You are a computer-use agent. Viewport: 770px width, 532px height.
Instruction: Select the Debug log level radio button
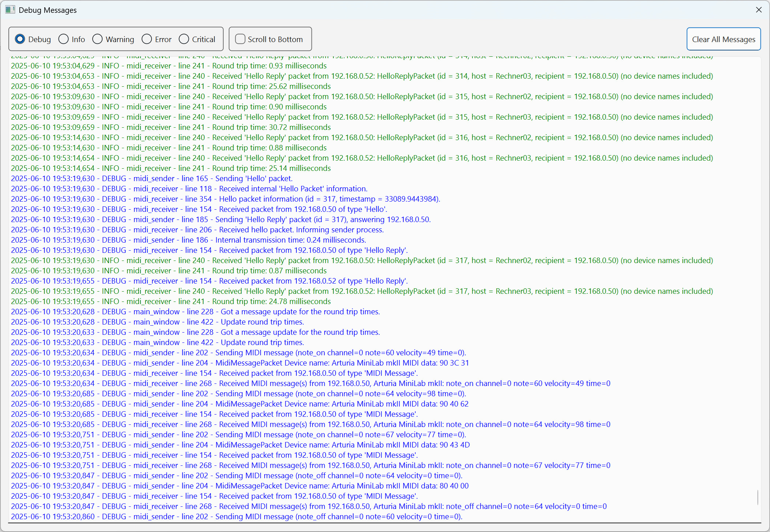pyautogui.click(x=20, y=39)
